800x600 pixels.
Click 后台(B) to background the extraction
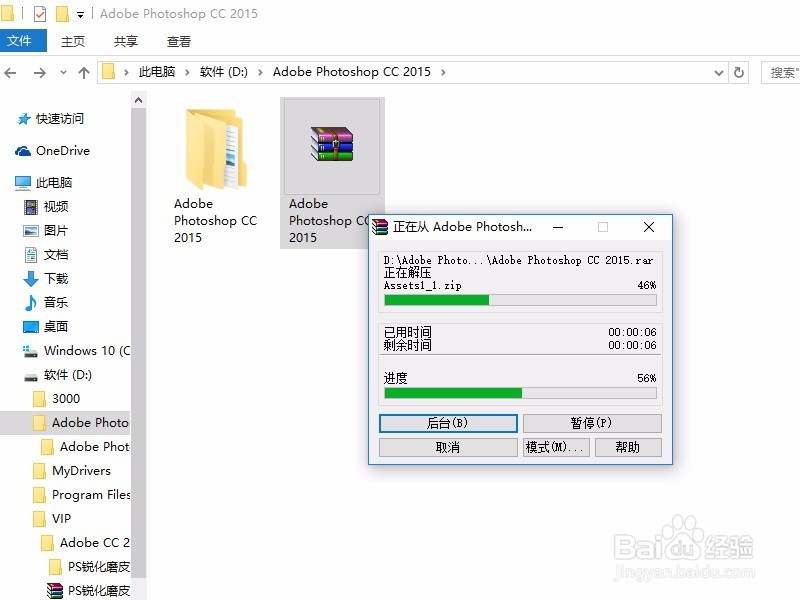click(447, 423)
